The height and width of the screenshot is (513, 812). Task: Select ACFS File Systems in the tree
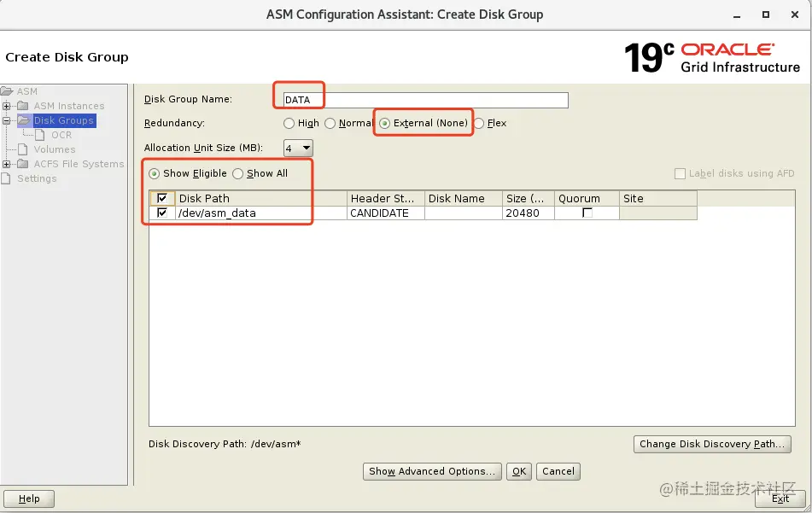pyautogui.click(x=79, y=164)
